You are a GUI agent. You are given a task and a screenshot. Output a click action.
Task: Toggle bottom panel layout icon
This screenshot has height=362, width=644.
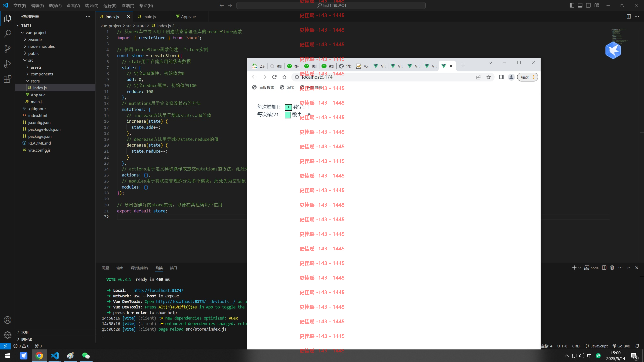[x=580, y=6]
